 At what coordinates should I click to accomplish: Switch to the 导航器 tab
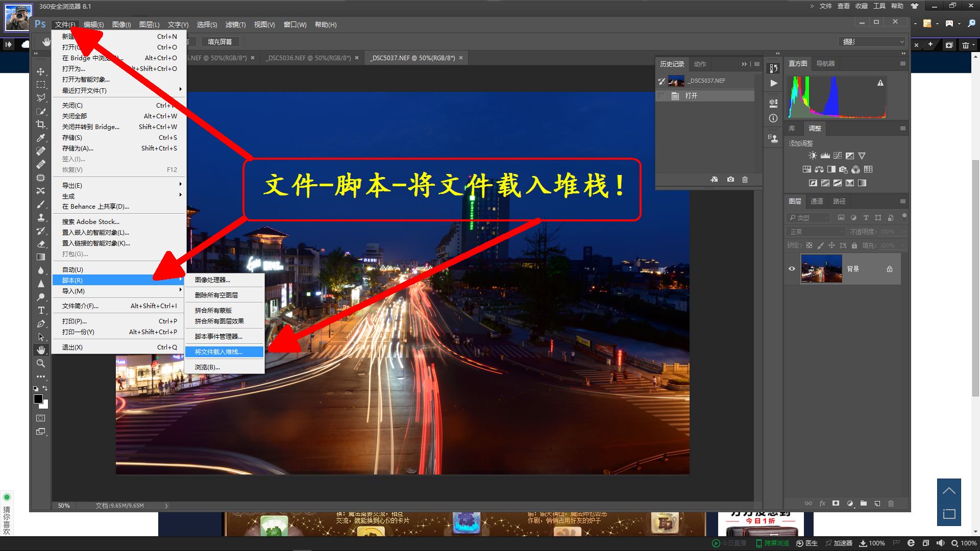(x=825, y=64)
